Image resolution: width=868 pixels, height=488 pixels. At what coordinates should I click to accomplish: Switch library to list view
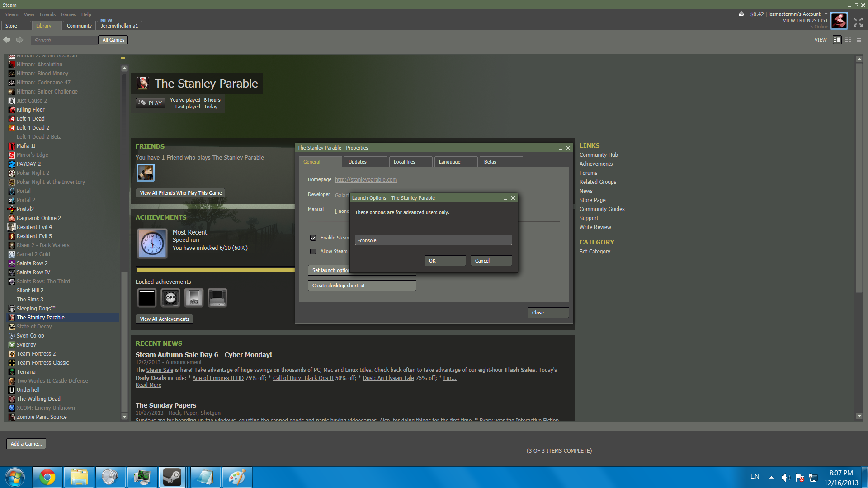coord(848,40)
